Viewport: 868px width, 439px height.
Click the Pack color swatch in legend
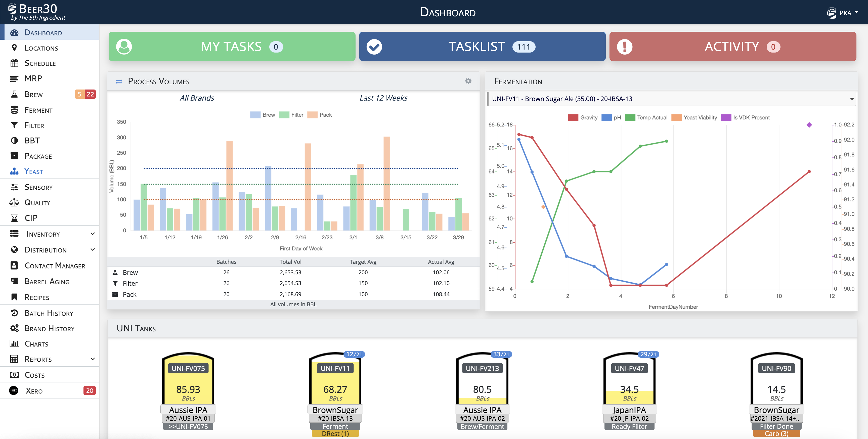click(313, 115)
